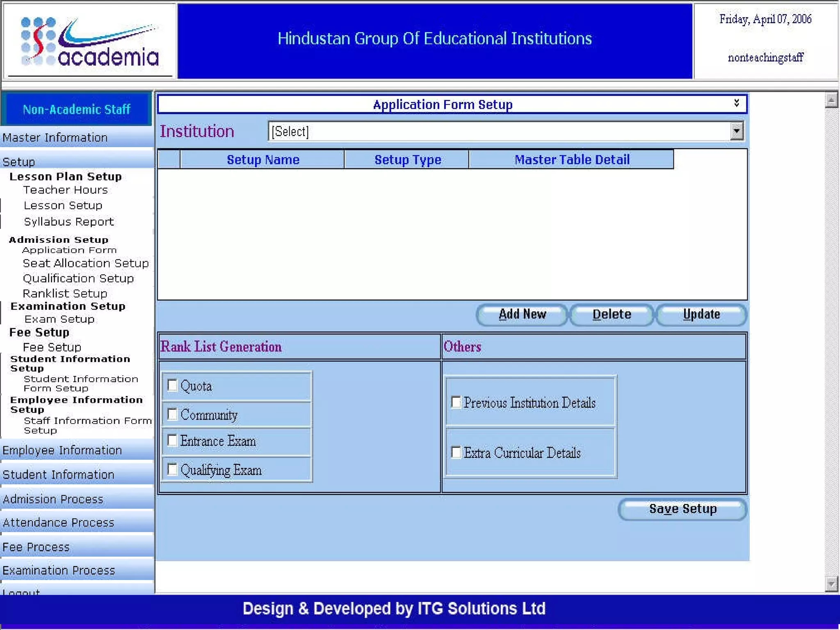Go to Ranklist Setup page
Image resolution: width=840 pixels, height=630 pixels.
[65, 294]
